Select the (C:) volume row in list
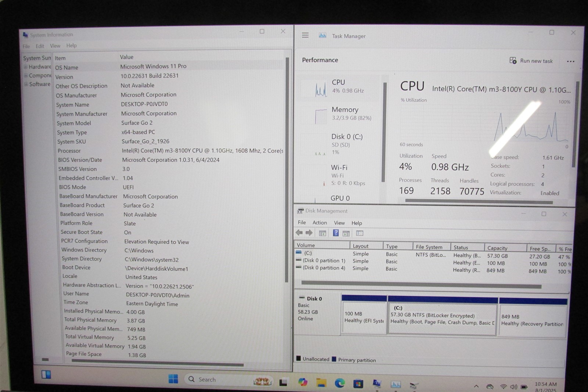Image resolution: width=588 pixels, height=392 pixels. pos(434,254)
